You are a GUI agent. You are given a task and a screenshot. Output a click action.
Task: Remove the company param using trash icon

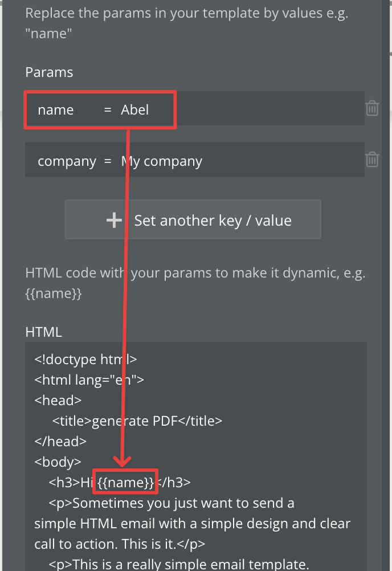(372, 160)
